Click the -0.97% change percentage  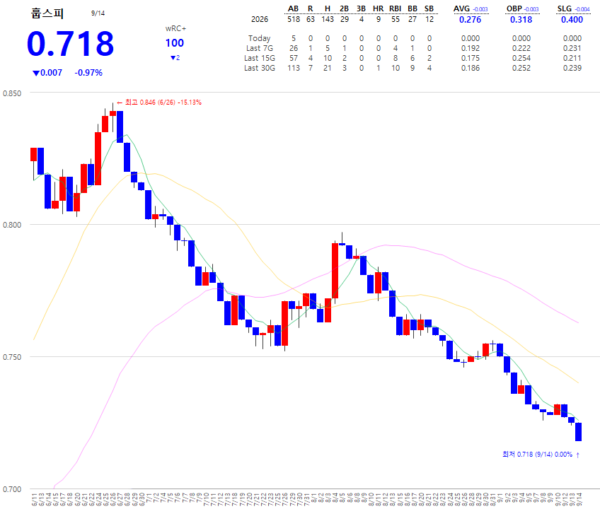tap(88, 73)
